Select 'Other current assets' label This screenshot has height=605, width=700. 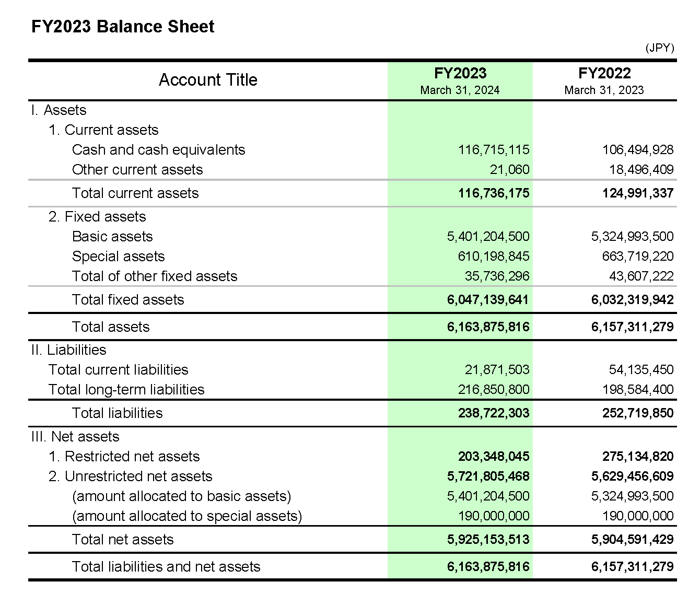click(x=137, y=170)
